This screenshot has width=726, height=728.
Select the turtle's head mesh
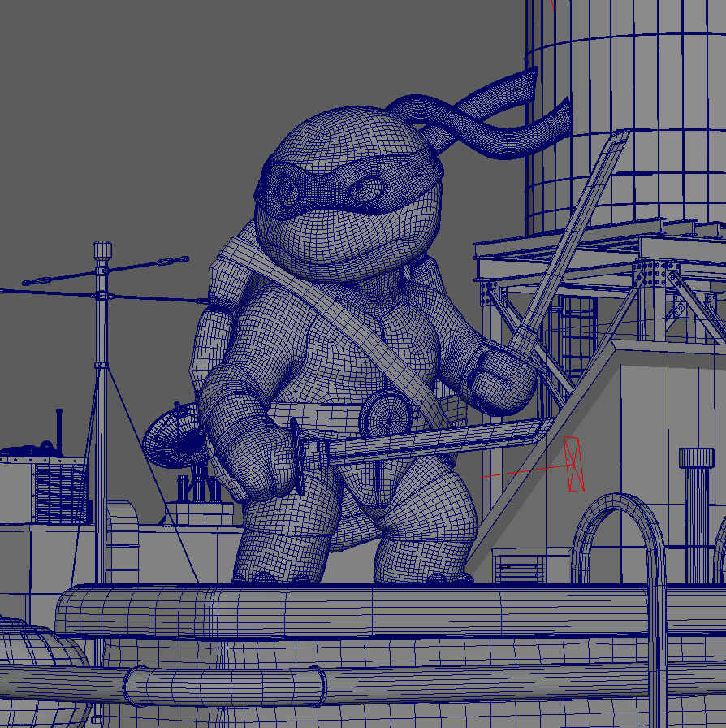pyautogui.click(x=348, y=195)
